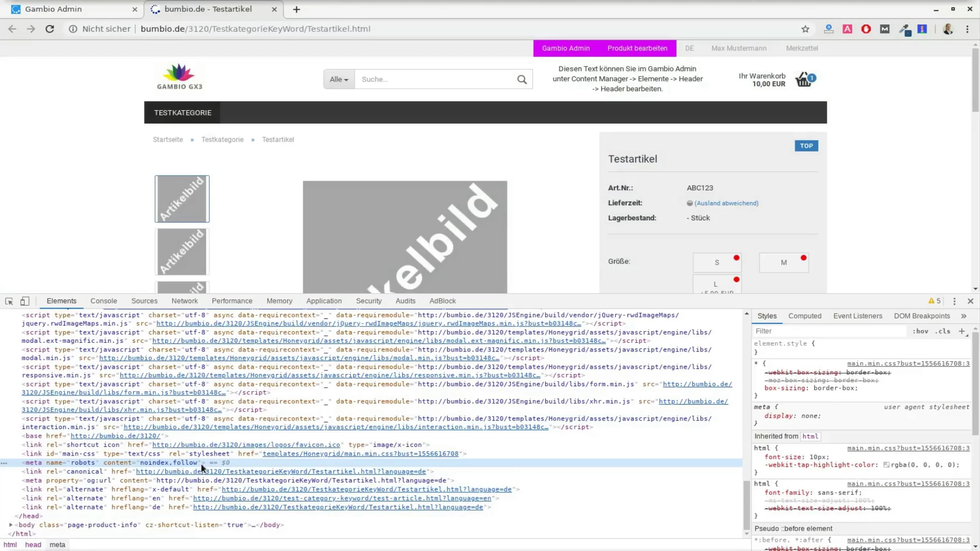Toggle the .cls class editor
Viewport: 980px width, 551px height.
pyautogui.click(x=943, y=331)
